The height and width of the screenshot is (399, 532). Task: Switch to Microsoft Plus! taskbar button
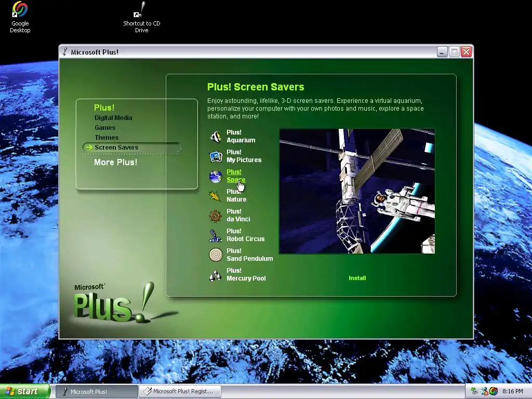[x=97, y=391]
